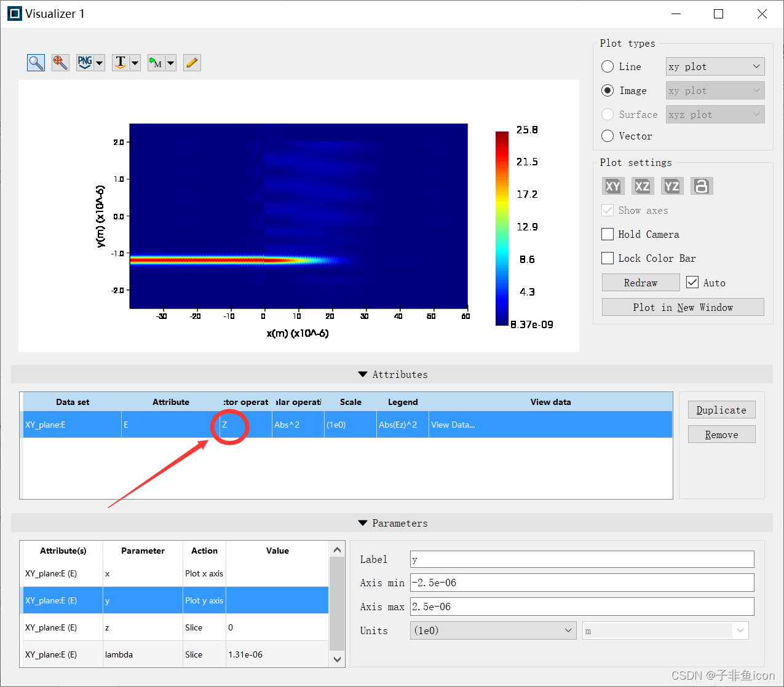
Task: Click parameters table scrollbar down arrow
Action: click(337, 659)
